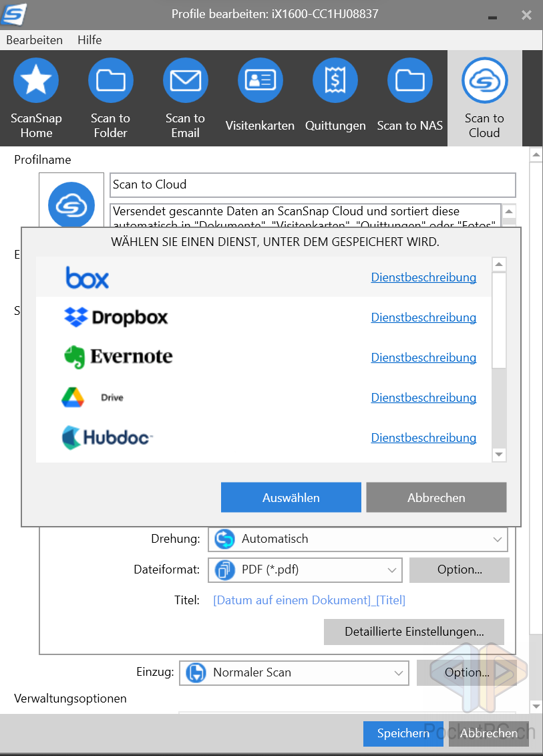
Task: Click the ScanSnap logo in the title bar
Action: tap(13, 14)
